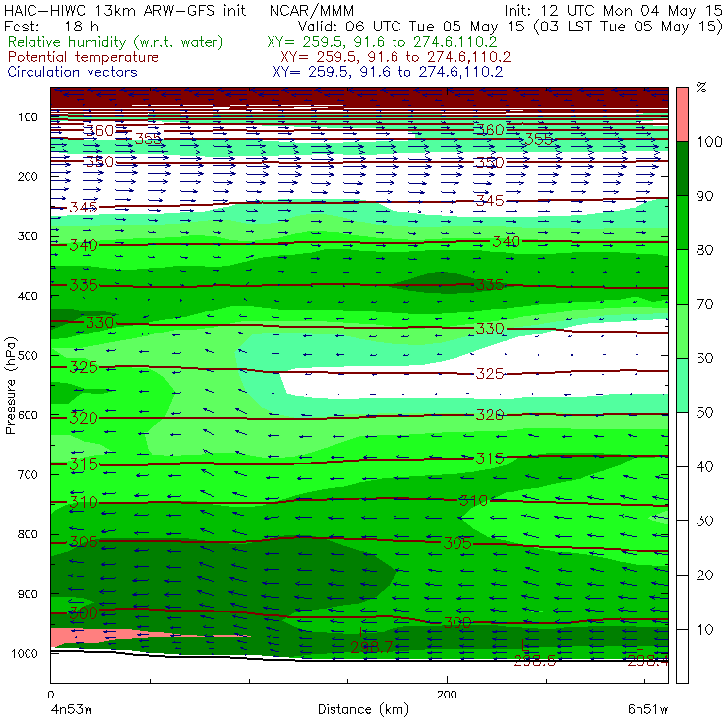Pick the bright green 70–80% colorbar segment
The image size is (728, 728).
click(x=682, y=276)
